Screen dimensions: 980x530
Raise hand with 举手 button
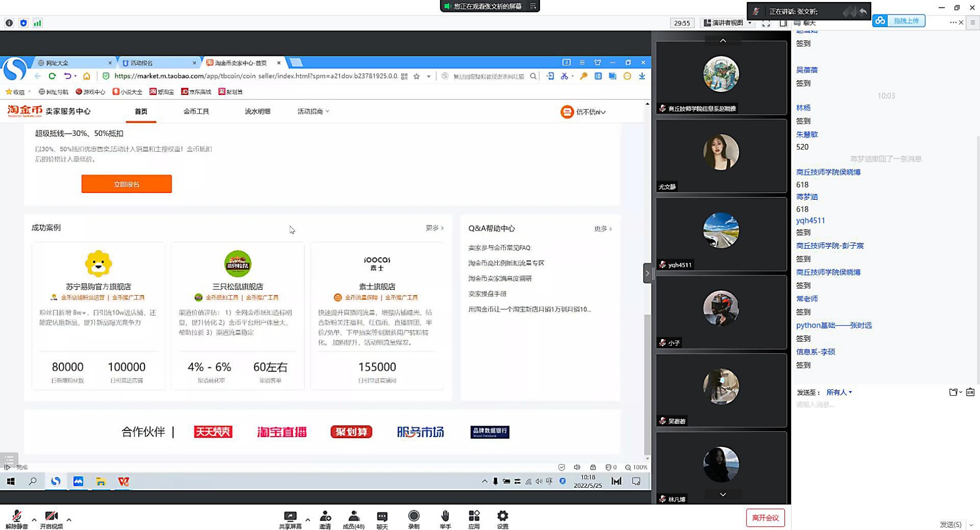tap(445, 519)
